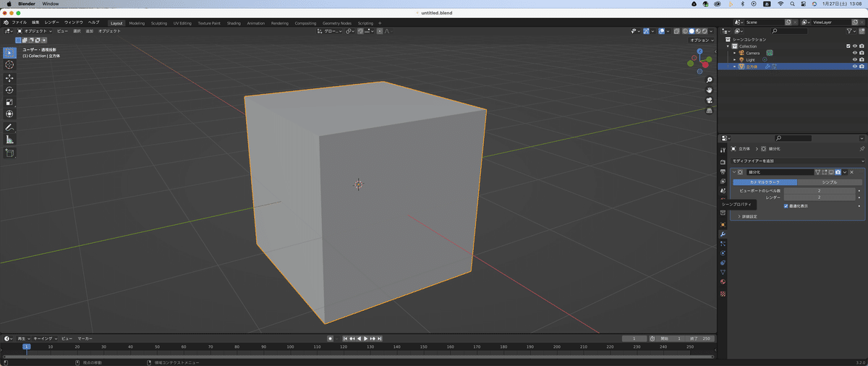This screenshot has width=868, height=366.
Task: Toggle modifier render camera icon
Action: [x=838, y=172]
